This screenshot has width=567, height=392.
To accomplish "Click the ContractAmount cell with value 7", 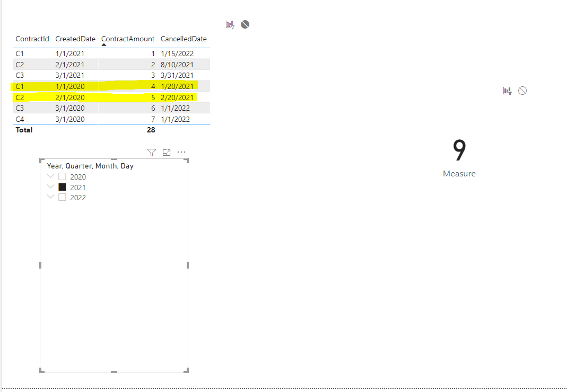I will [153, 119].
